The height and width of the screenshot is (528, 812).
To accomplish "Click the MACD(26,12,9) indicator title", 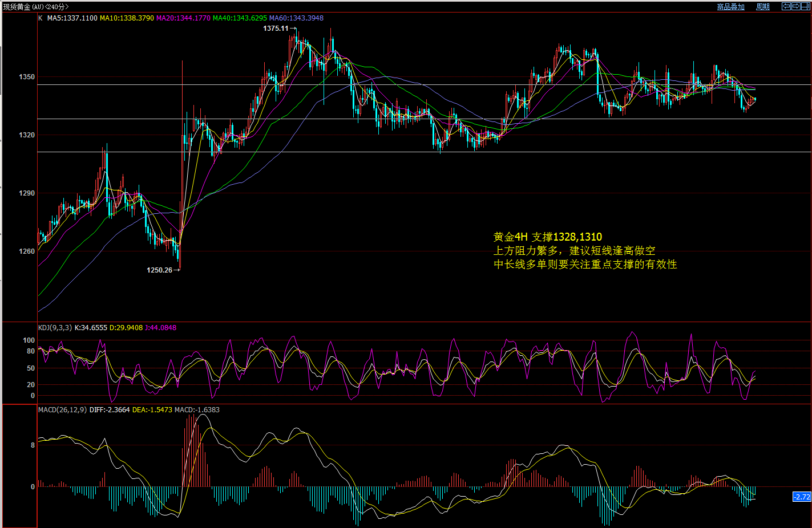I will (62, 409).
